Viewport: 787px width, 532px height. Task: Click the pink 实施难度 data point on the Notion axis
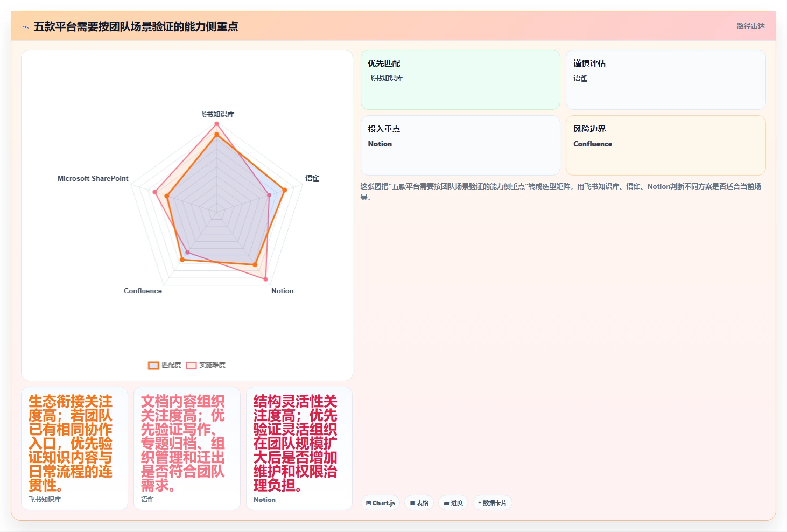pos(265,278)
